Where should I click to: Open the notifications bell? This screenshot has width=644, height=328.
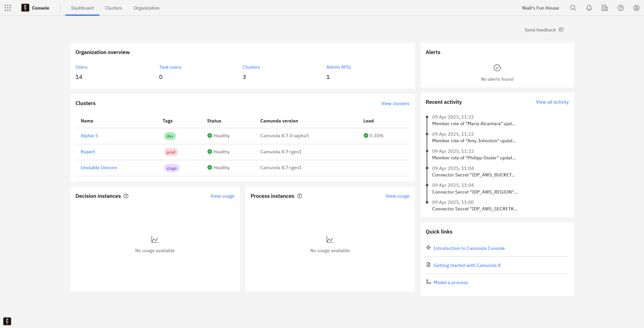point(589,8)
